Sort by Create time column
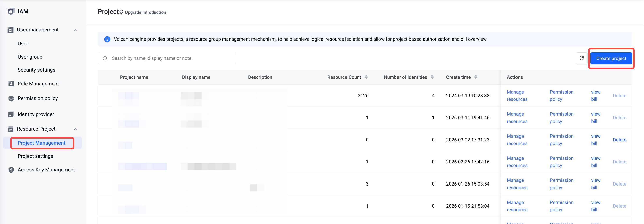644x224 pixels. [476, 77]
